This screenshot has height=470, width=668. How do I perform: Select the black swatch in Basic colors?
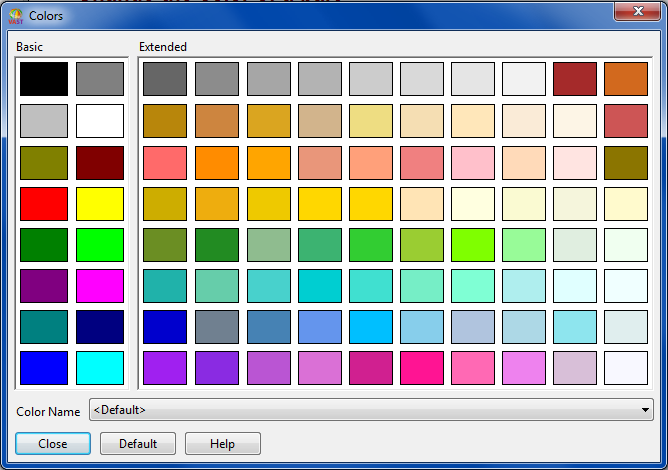tap(44, 79)
